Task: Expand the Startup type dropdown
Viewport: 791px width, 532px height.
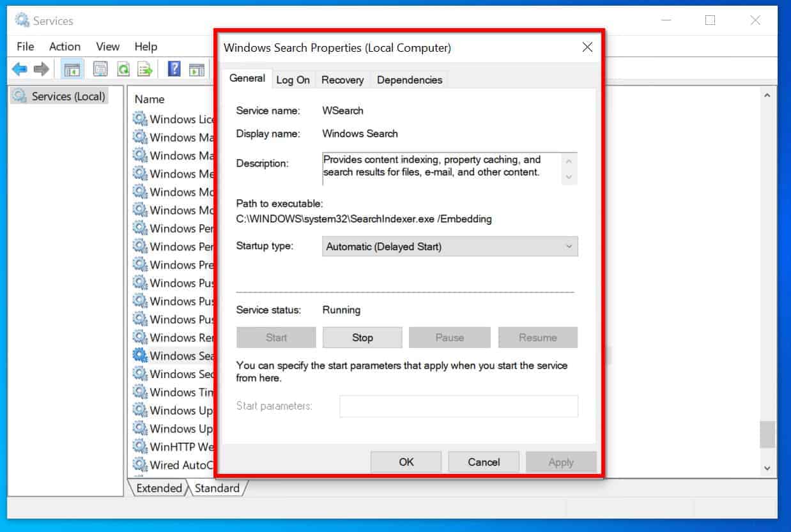Action: (450, 247)
